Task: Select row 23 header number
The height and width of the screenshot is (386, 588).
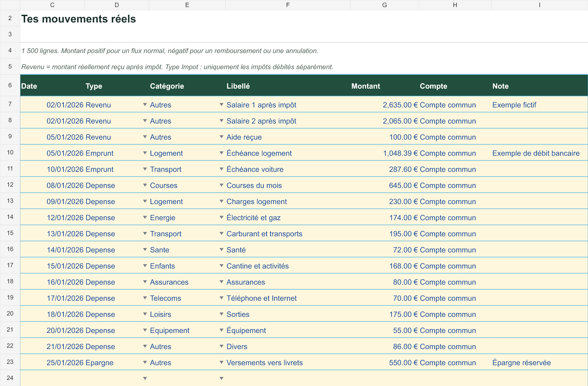Action: (10, 362)
